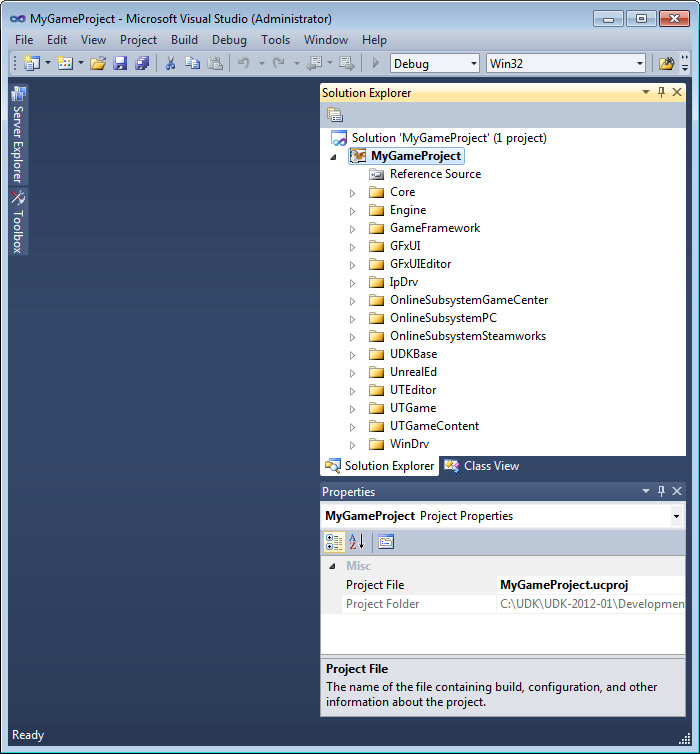Open the Window menu
Viewport: 700px width, 754px height.
326,40
